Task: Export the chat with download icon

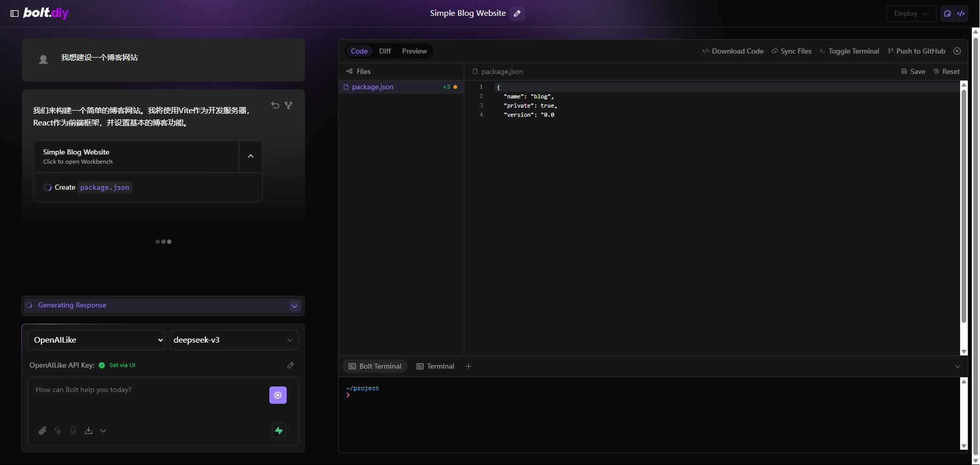Action: click(89, 431)
